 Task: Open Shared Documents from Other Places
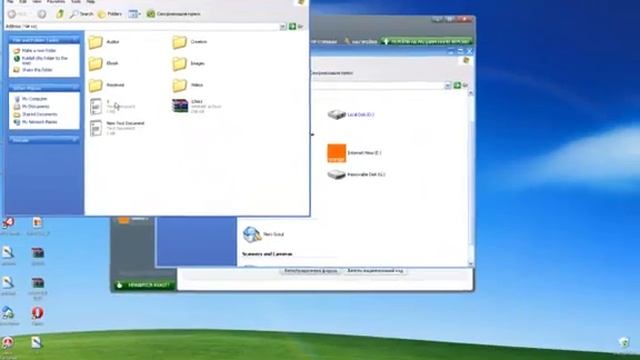tap(40, 114)
